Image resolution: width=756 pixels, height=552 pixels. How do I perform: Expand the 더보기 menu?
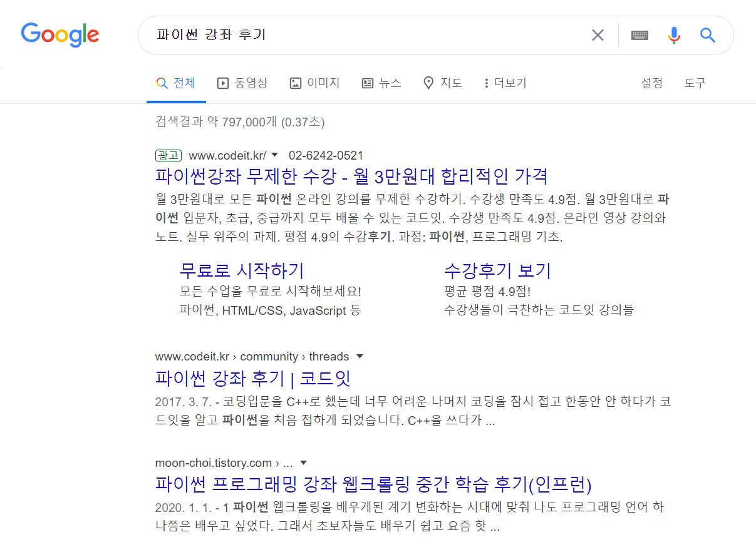click(x=505, y=83)
